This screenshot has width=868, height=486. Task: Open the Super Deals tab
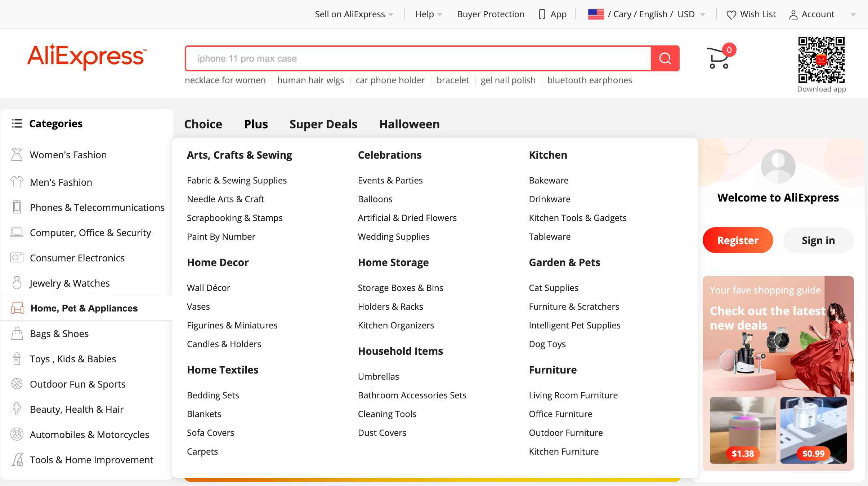click(323, 124)
